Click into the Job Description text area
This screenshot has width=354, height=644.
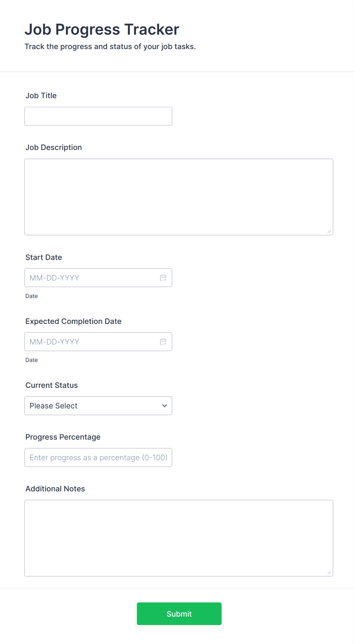(x=179, y=197)
